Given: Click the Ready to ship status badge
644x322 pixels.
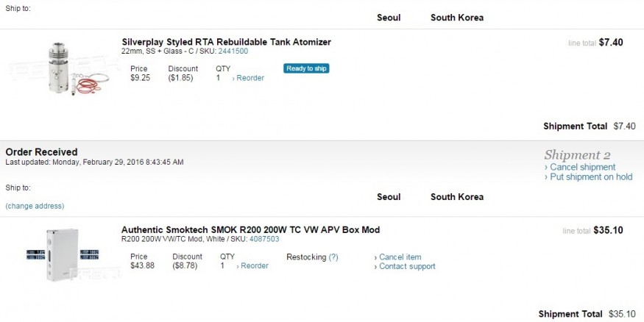Looking at the screenshot, I should pyautogui.click(x=306, y=68).
